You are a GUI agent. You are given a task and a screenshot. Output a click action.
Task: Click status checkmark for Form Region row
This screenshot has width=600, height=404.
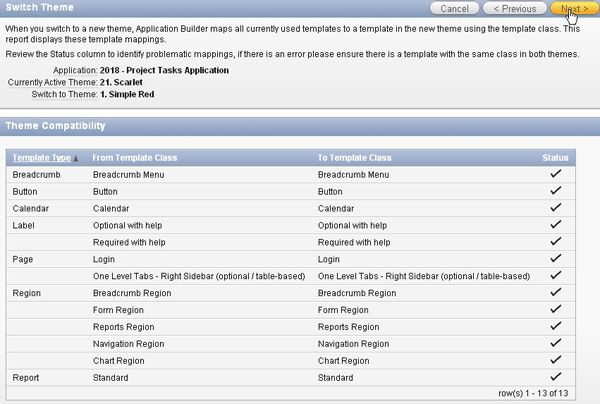pos(555,310)
